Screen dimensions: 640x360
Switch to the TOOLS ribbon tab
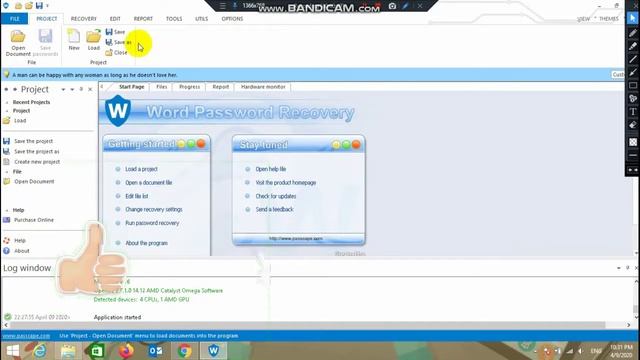174,19
